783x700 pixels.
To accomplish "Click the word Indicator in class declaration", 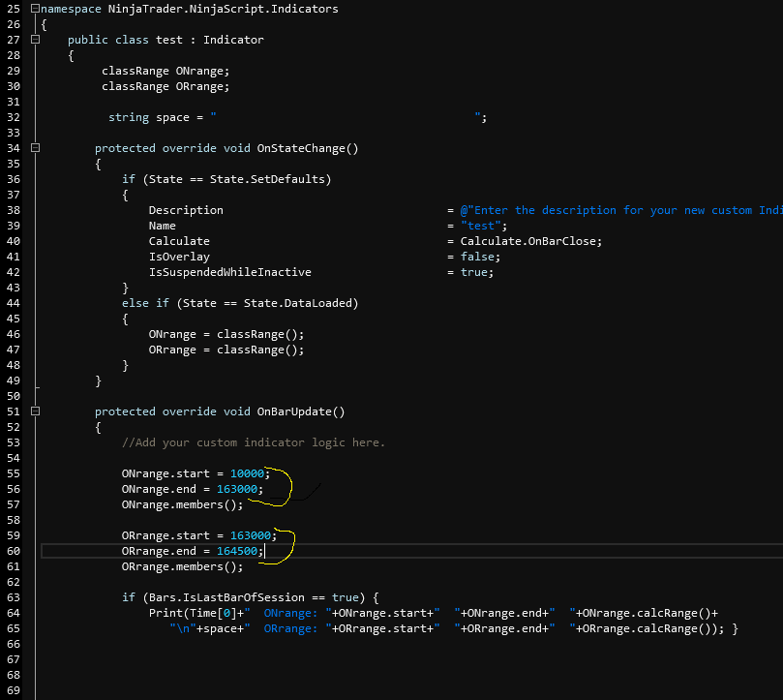I will tap(233, 40).
